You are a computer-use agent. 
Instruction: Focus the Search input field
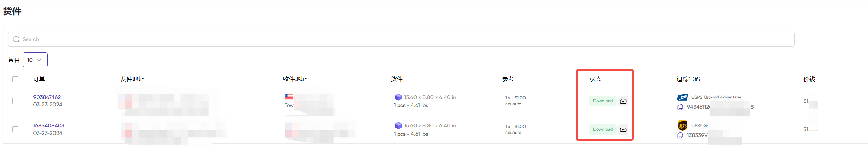[401, 39]
